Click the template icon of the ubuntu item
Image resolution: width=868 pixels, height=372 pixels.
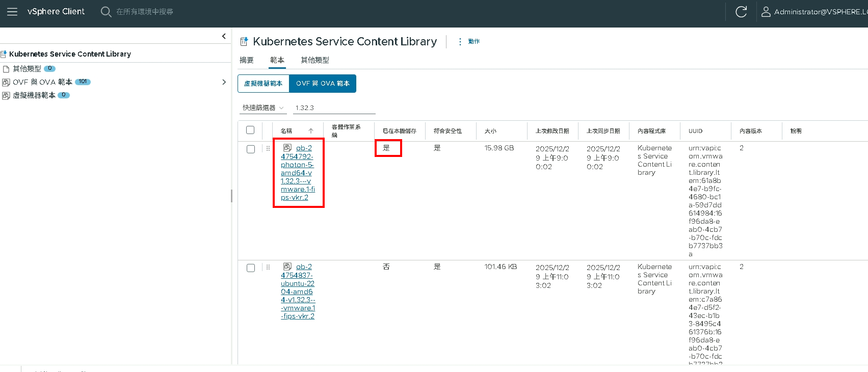[287, 267]
